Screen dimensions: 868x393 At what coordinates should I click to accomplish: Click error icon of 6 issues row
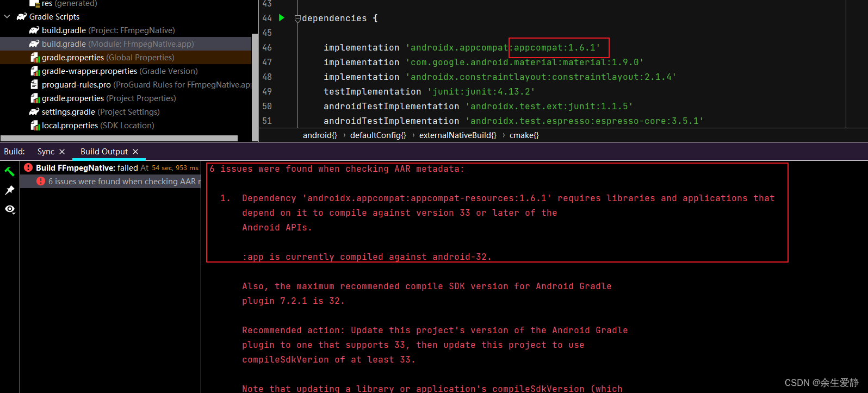[x=41, y=182]
